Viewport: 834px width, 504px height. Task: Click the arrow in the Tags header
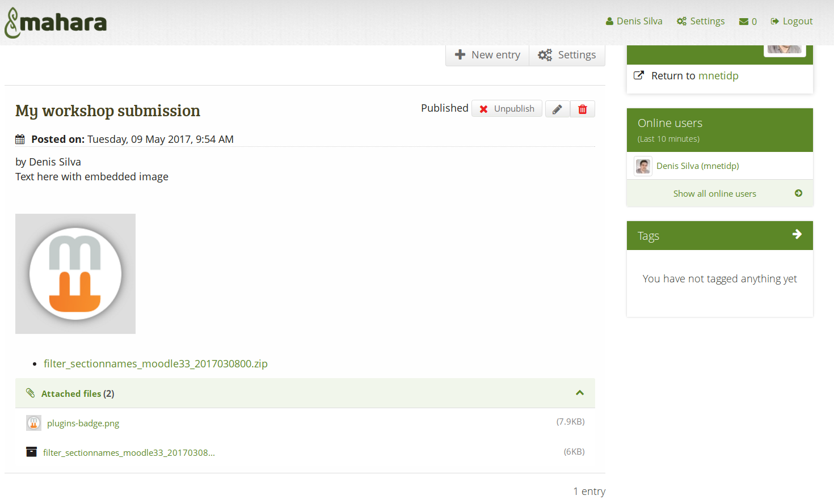click(797, 234)
